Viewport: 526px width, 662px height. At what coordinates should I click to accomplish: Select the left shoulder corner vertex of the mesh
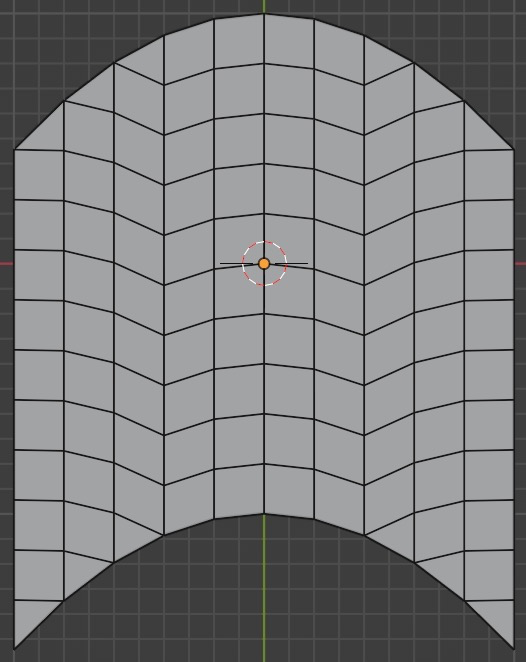[x=14, y=149]
